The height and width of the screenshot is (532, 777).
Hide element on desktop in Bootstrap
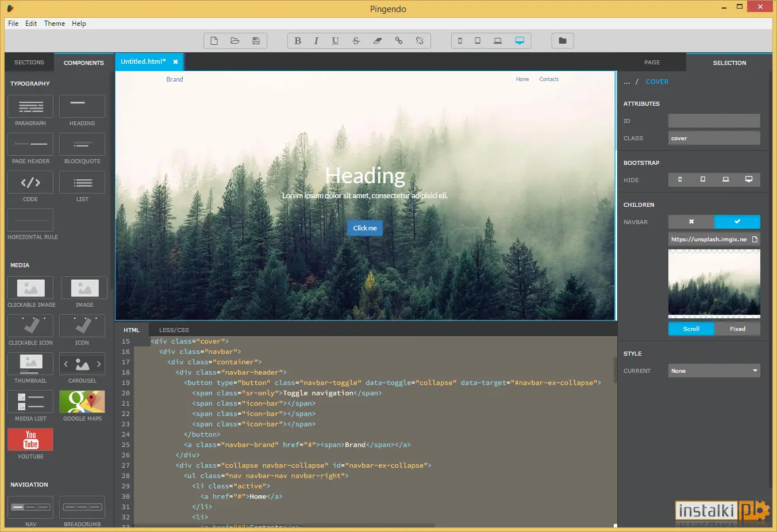[749, 180]
